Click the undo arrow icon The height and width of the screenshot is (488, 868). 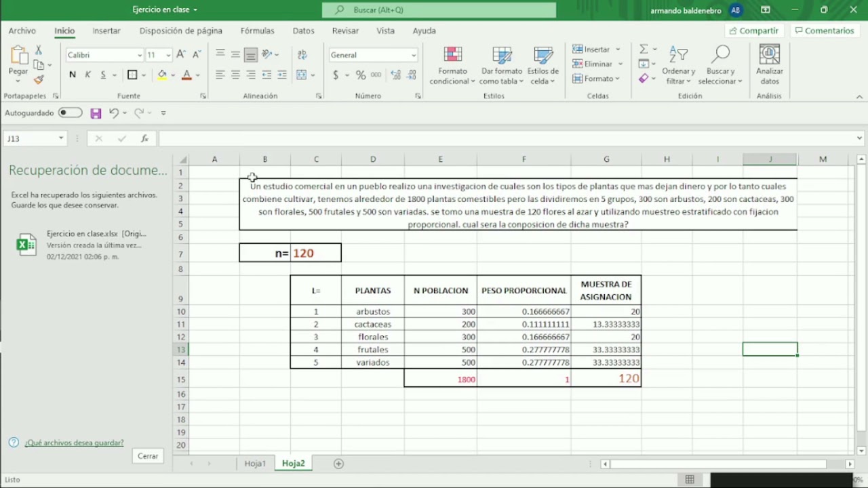[x=114, y=113]
